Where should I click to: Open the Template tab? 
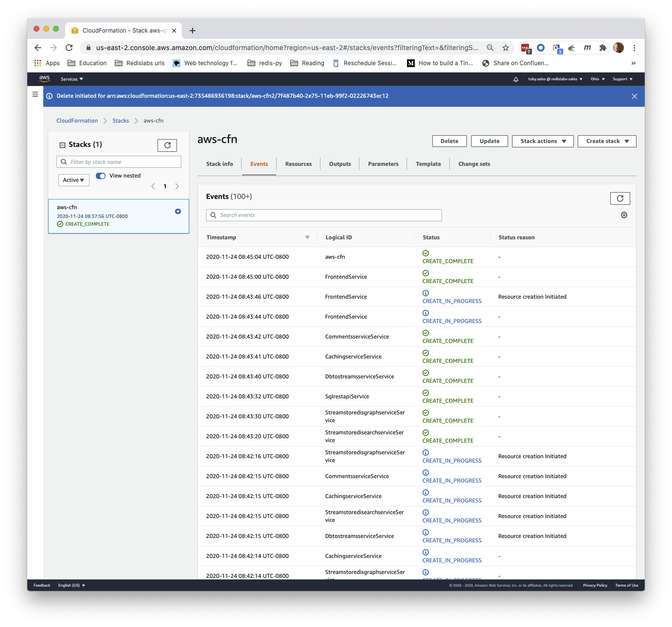click(428, 164)
